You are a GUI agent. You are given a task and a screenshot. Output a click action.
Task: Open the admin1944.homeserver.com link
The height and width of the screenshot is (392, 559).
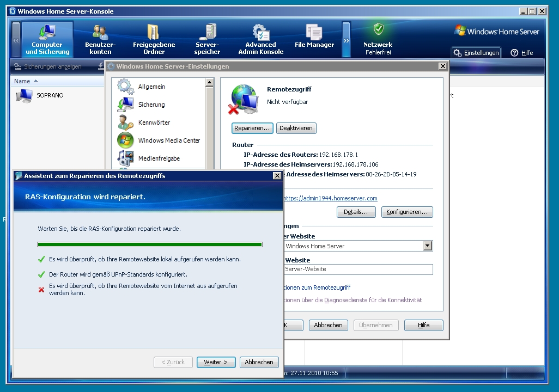coord(331,198)
